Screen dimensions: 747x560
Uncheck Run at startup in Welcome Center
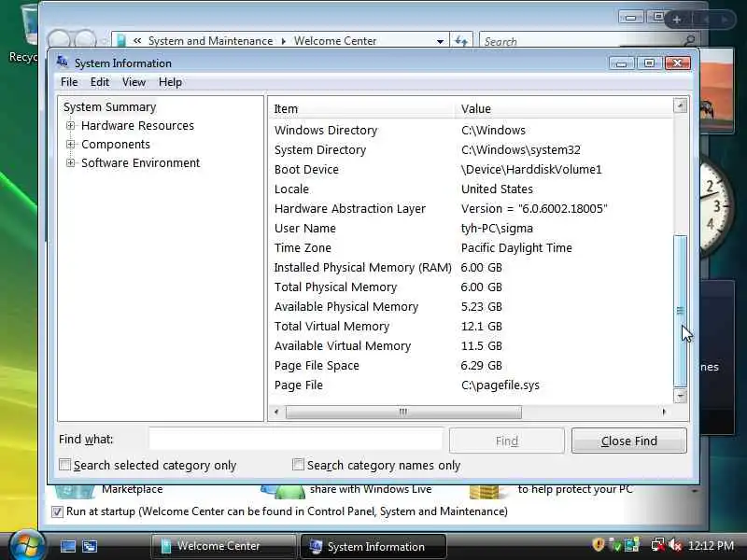(x=57, y=511)
